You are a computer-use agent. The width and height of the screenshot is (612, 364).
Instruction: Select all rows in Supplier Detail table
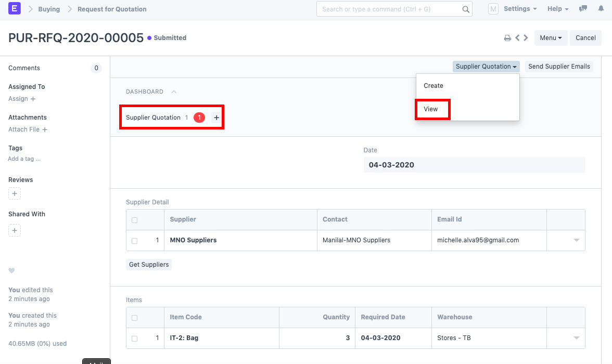(135, 220)
